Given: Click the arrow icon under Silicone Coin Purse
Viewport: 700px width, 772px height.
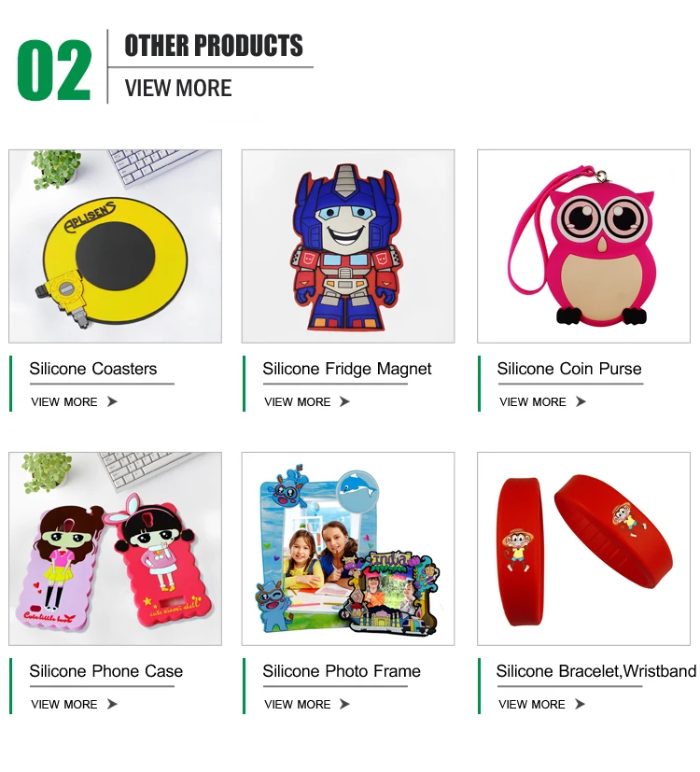Looking at the screenshot, I should tap(581, 401).
